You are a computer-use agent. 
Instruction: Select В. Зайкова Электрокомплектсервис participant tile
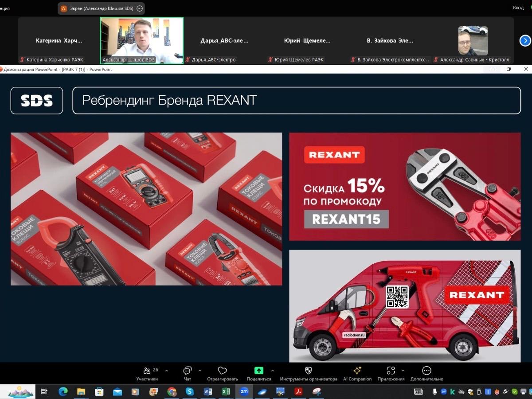coord(390,41)
